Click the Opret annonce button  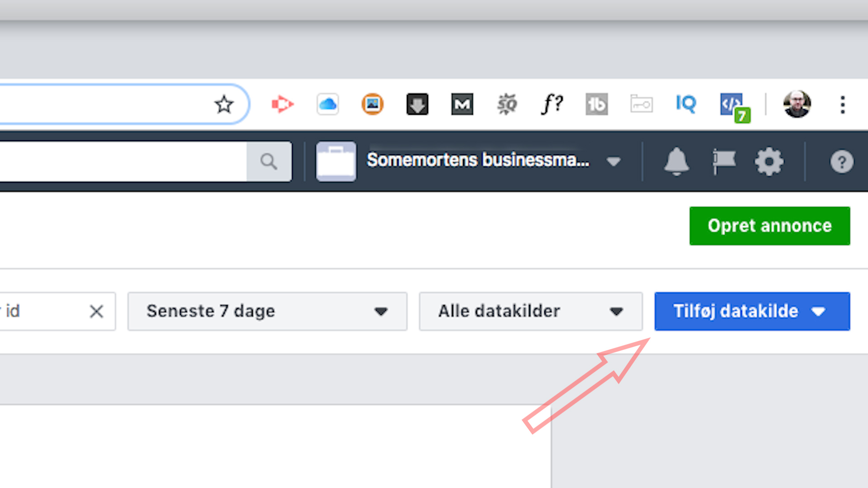[x=769, y=226]
